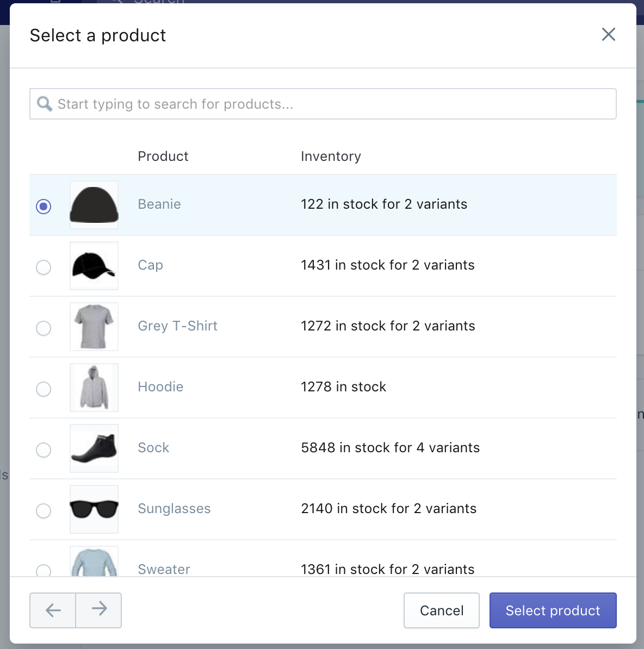Select the radio button for Cap
Viewport: 644px width, 649px height.
[x=44, y=267]
